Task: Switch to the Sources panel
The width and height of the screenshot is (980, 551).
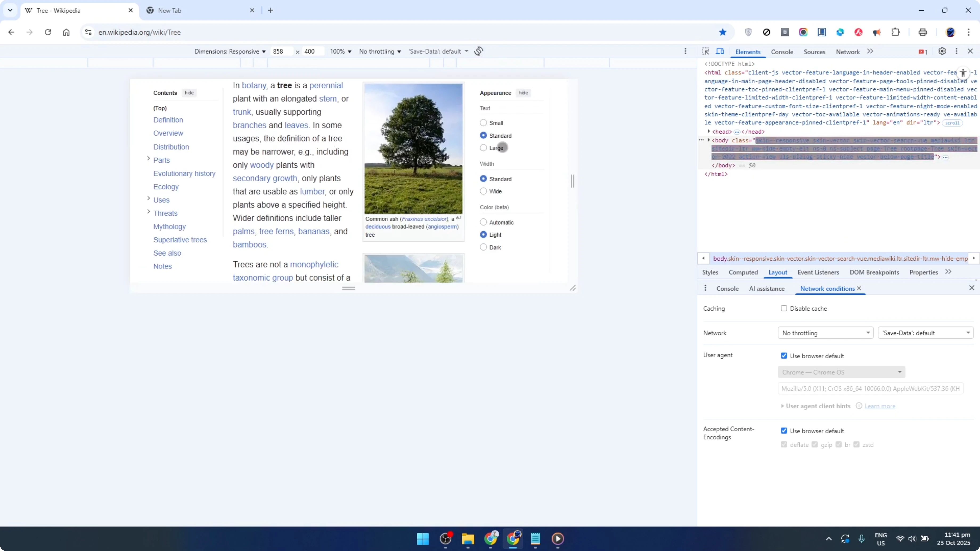Action: (x=815, y=52)
